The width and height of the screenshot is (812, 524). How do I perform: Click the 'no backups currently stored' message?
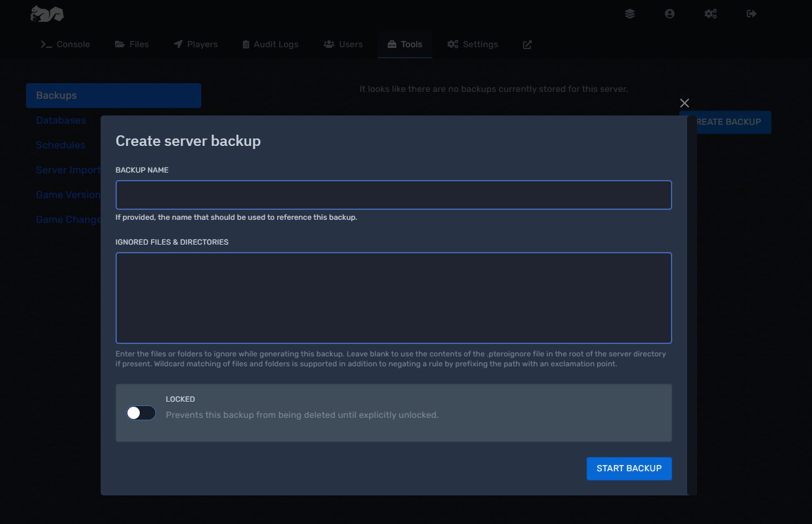(494, 89)
